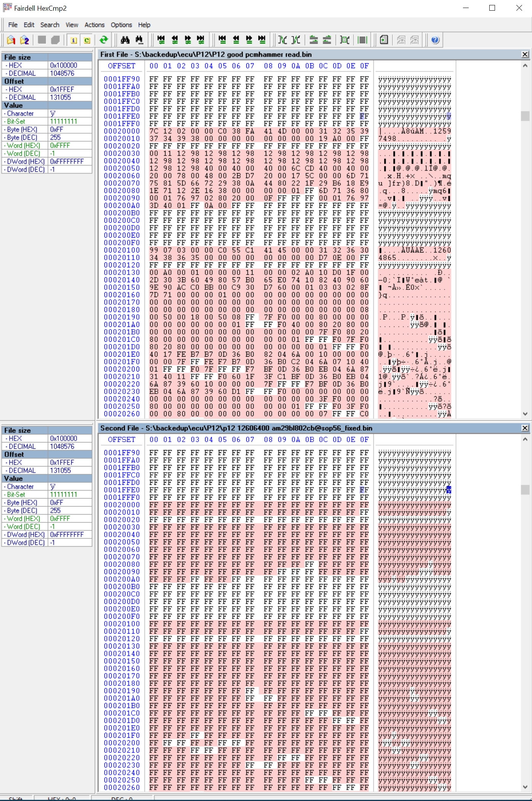Click byte 7C at First File 00020000
Screen dimensions: 532x801
pos(154,131)
